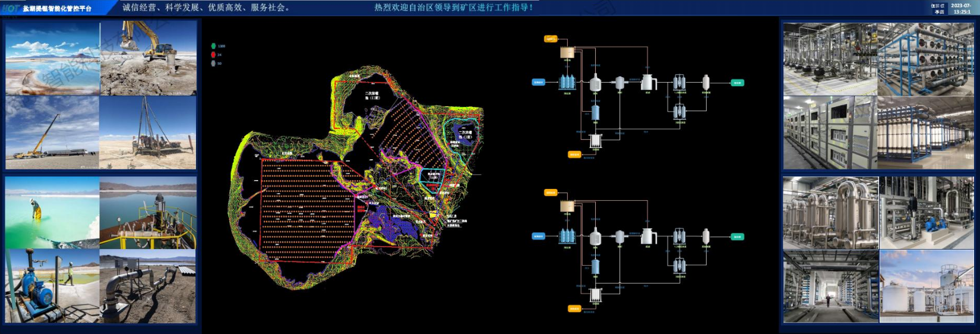Open the drilling rig photo
980x334 pixels.
148,133
